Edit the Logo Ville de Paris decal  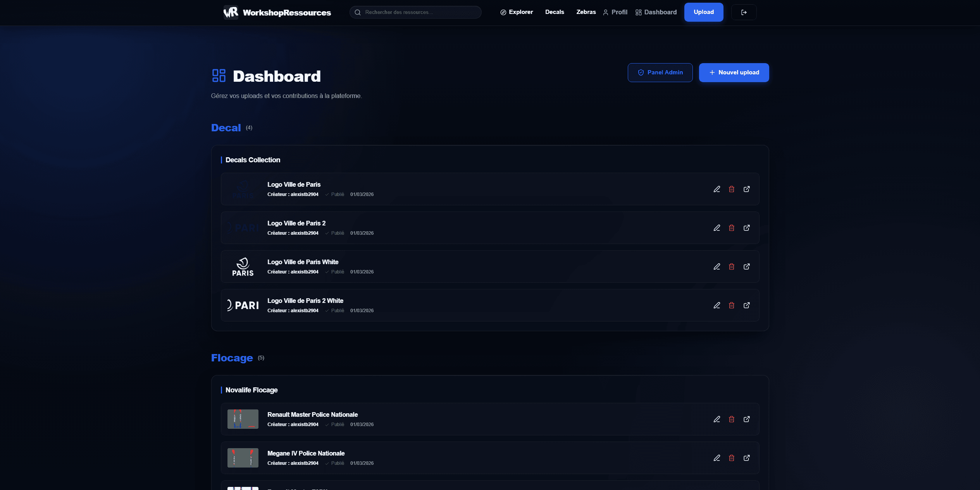tap(717, 189)
